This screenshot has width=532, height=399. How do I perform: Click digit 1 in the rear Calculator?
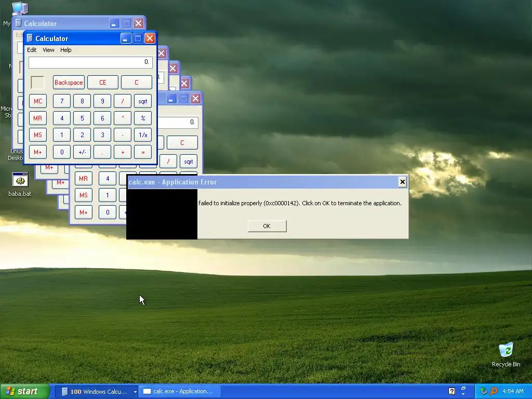[x=108, y=195]
